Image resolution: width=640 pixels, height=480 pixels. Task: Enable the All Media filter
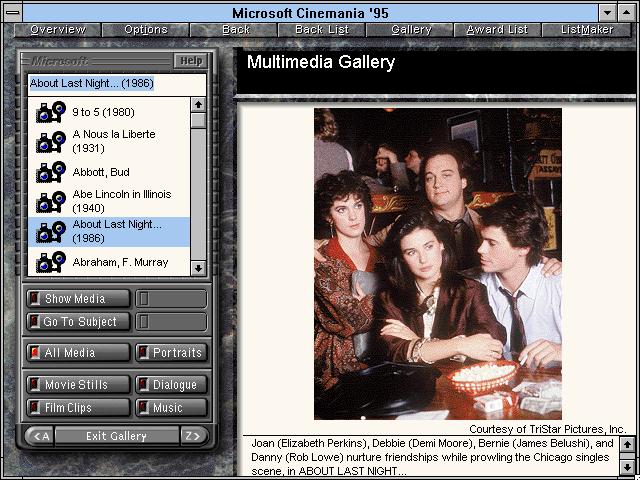78,353
